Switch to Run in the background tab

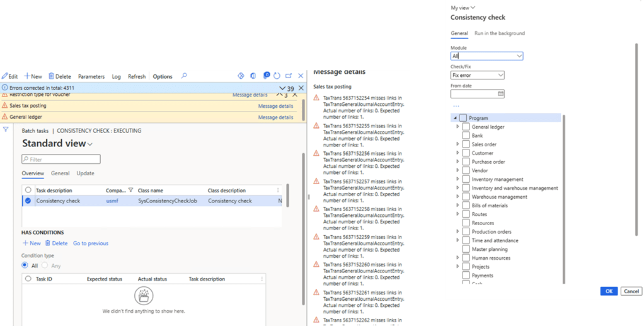point(499,33)
